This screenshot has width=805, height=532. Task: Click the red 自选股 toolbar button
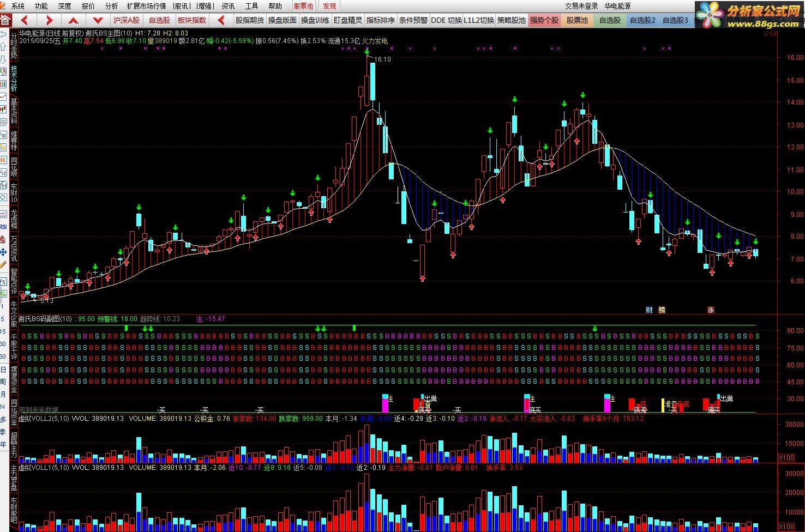click(159, 20)
